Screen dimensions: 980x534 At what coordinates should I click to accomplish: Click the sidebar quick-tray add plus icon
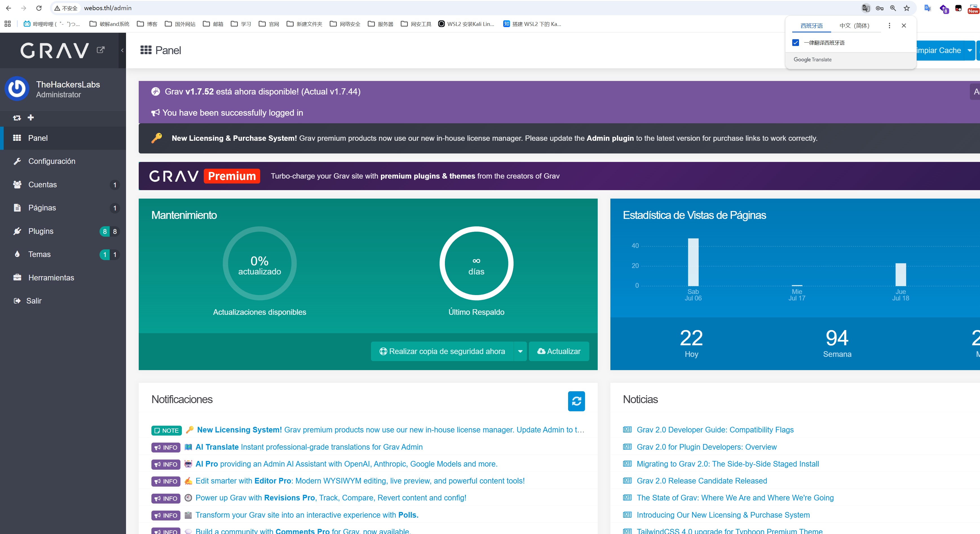(x=31, y=118)
